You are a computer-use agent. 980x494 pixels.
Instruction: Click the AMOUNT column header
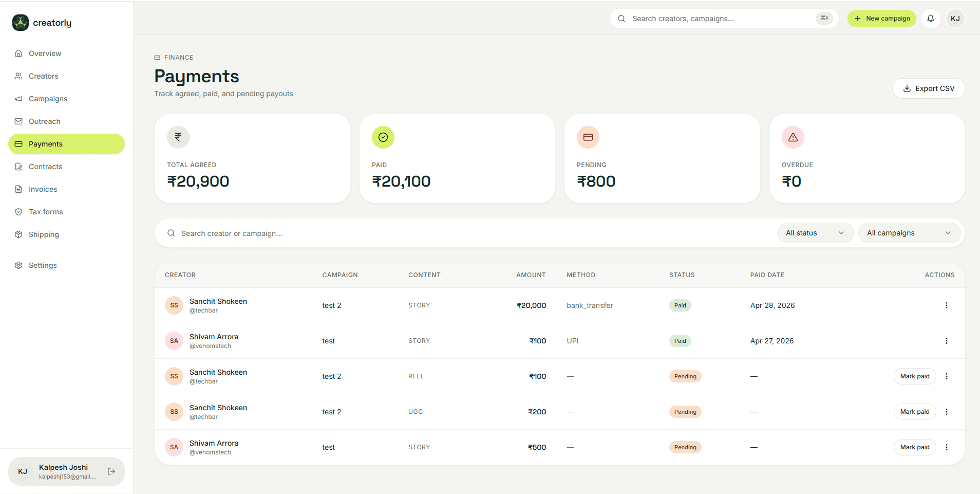531,275
